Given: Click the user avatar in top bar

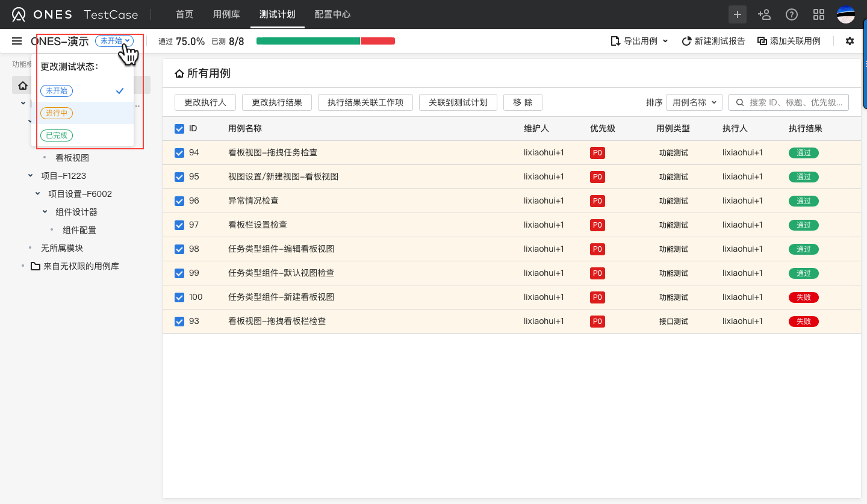Looking at the screenshot, I should [x=846, y=14].
